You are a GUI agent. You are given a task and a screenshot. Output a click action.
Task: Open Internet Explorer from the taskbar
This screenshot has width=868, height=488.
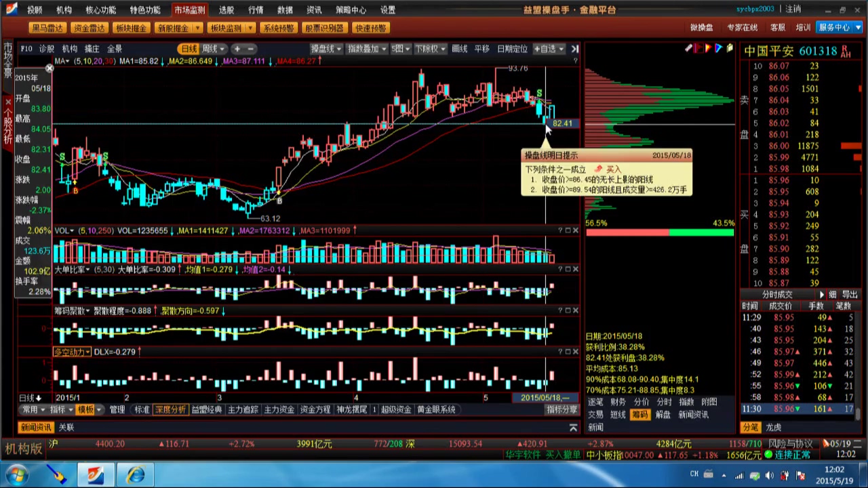(x=135, y=474)
